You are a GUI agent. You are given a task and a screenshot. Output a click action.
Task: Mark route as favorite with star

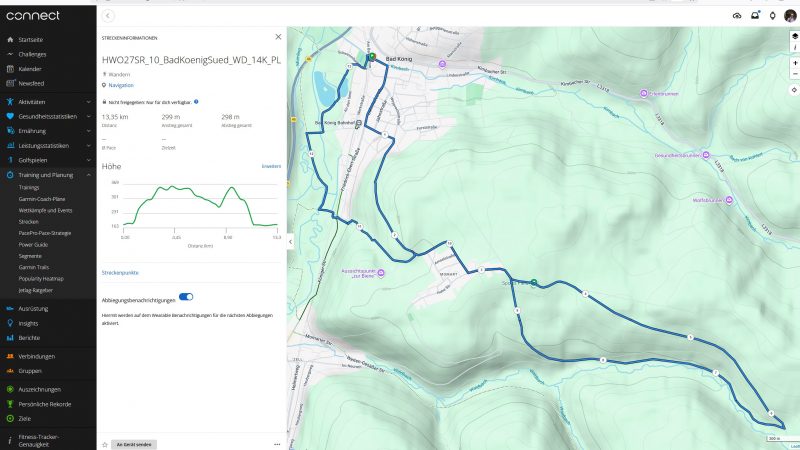(x=104, y=443)
